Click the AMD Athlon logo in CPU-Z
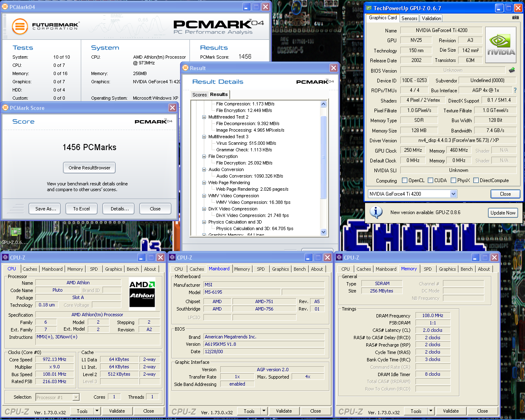The image size is (525, 420). click(x=142, y=294)
